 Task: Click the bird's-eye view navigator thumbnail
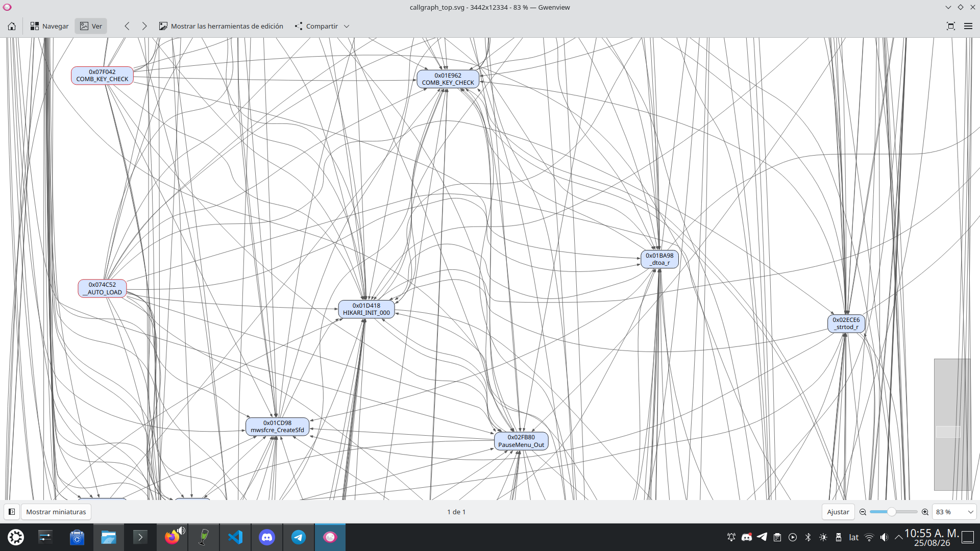tap(952, 424)
